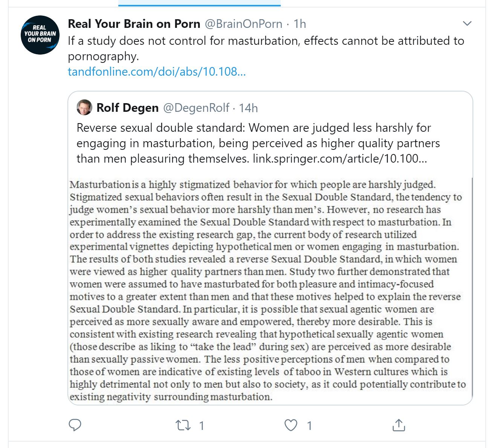Open the share tweet icon
The width and height of the screenshot is (491, 448).
coord(398,425)
